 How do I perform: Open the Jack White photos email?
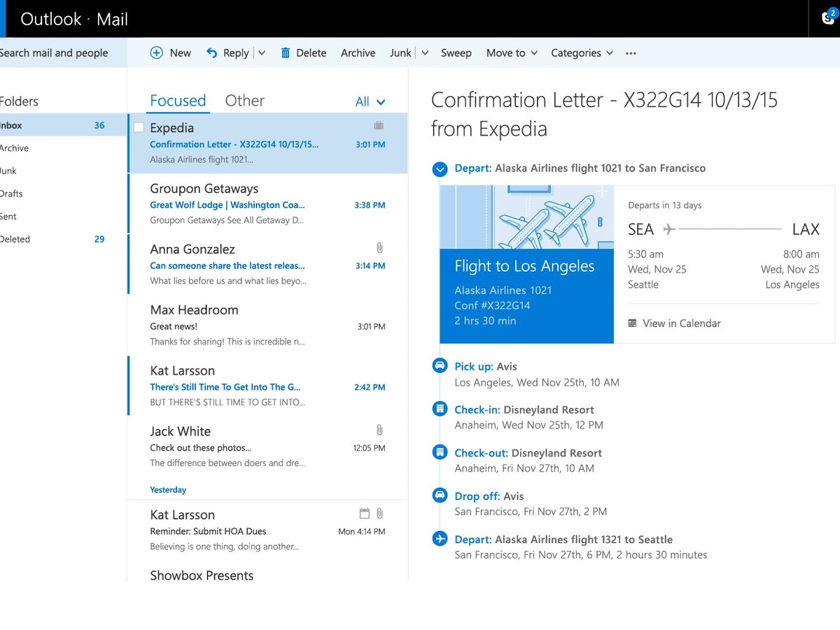pyautogui.click(x=267, y=446)
